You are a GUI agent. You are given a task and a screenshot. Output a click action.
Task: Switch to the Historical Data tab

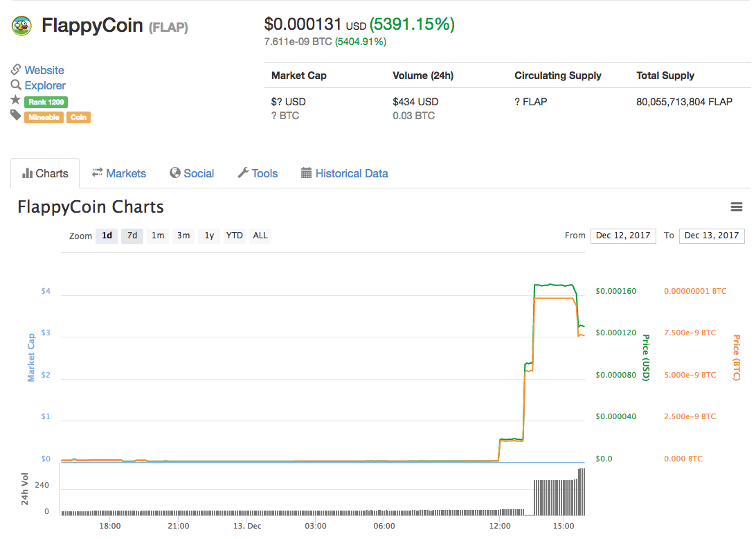point(345,173)
